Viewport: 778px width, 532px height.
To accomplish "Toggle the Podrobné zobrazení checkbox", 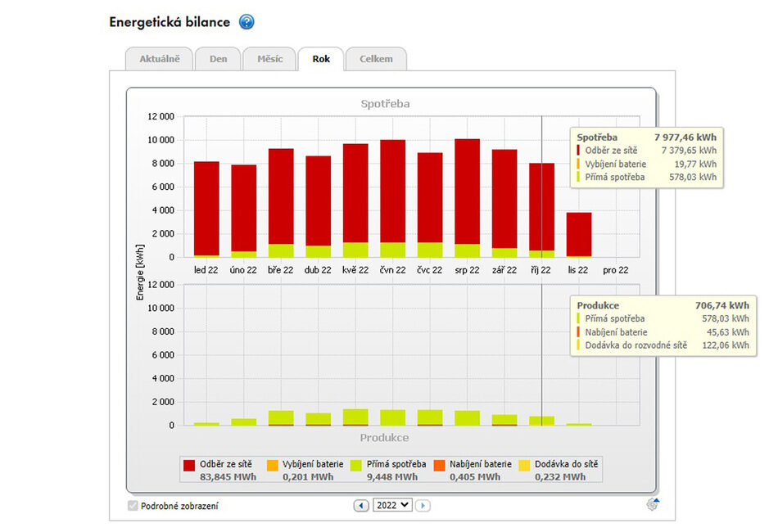I will [x=133, y=506].
